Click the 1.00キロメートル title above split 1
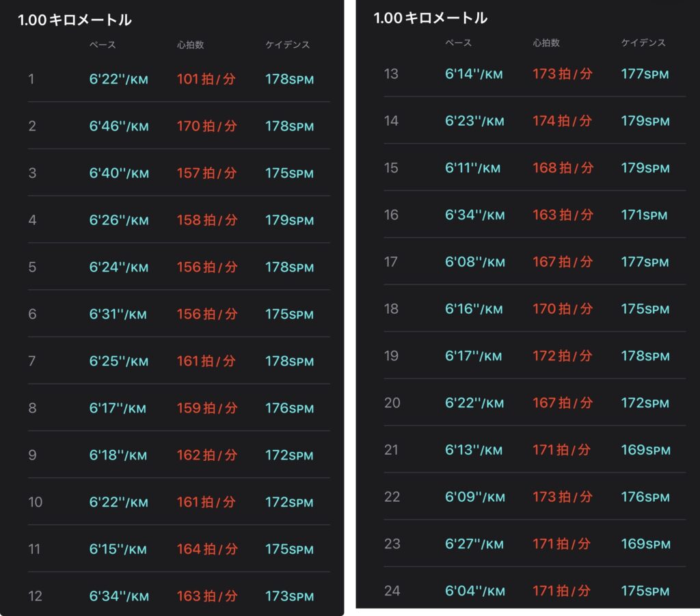This screenshot has height=616, width=700. (75, 20)
